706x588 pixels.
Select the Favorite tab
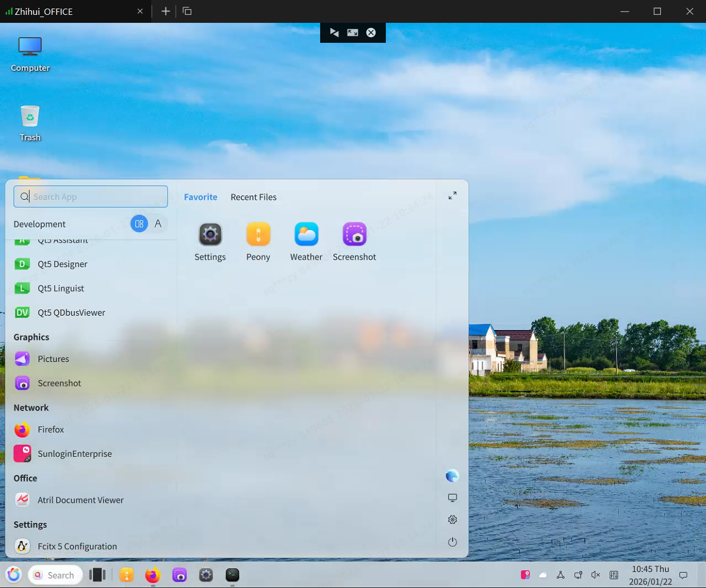pyautogui.click(x=200, y=197)
